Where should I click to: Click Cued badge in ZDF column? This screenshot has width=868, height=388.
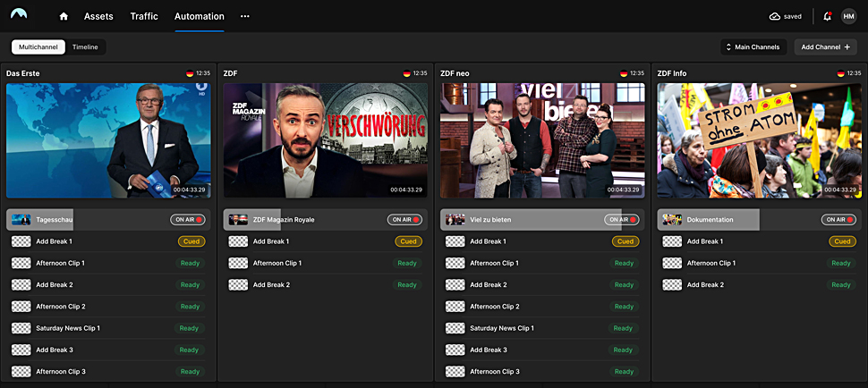pyautogui.click(x=409, y=241)
